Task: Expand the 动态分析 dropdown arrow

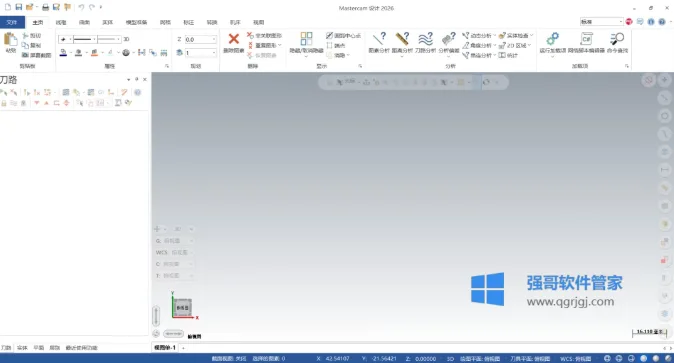Action: (494, 35)
